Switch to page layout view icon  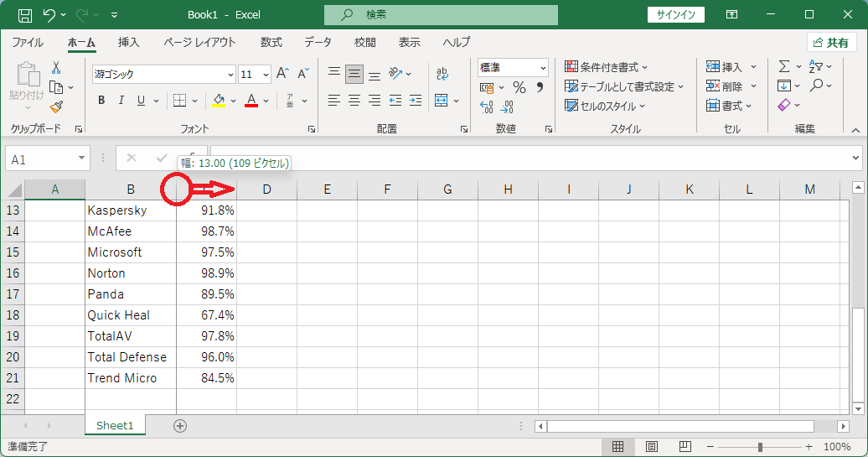point(652,446)
